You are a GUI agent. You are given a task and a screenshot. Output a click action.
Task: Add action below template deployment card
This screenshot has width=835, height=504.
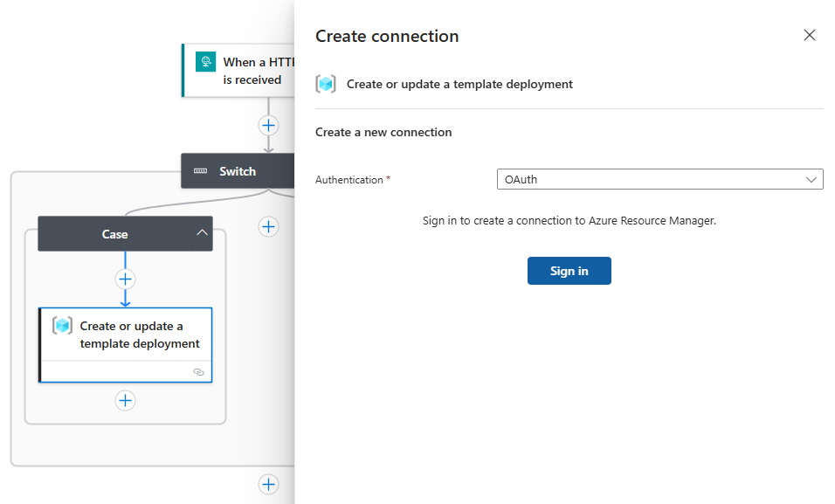pos(125,400)
